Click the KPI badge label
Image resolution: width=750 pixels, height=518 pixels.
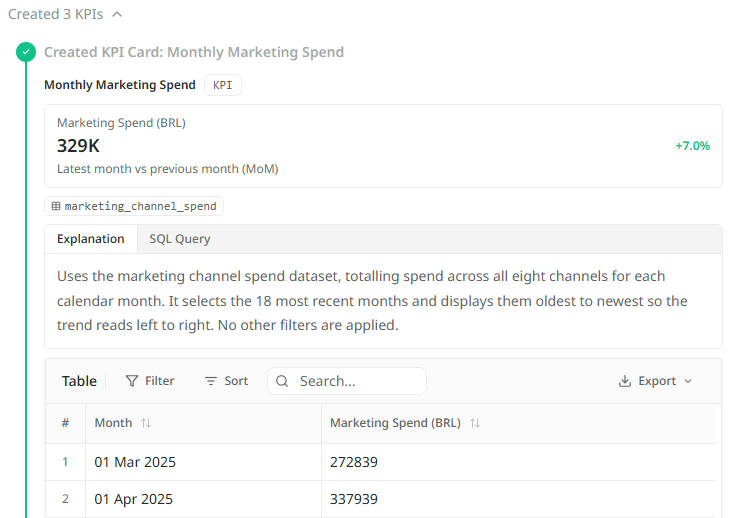222,85
